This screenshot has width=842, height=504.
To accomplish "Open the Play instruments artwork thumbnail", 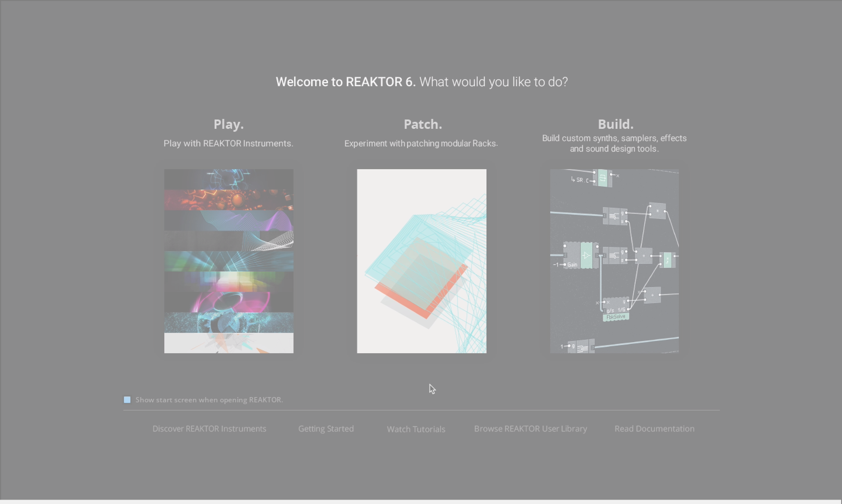I will click(229, 261).
